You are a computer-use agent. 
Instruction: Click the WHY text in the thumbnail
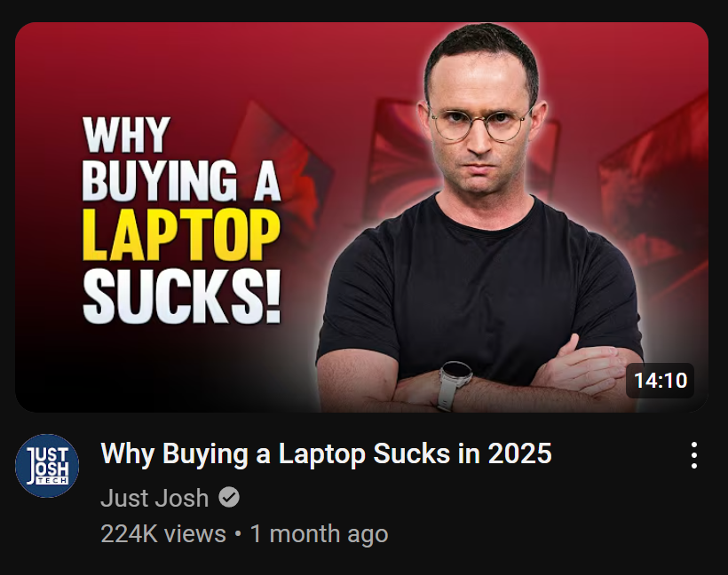pos(126,135)
